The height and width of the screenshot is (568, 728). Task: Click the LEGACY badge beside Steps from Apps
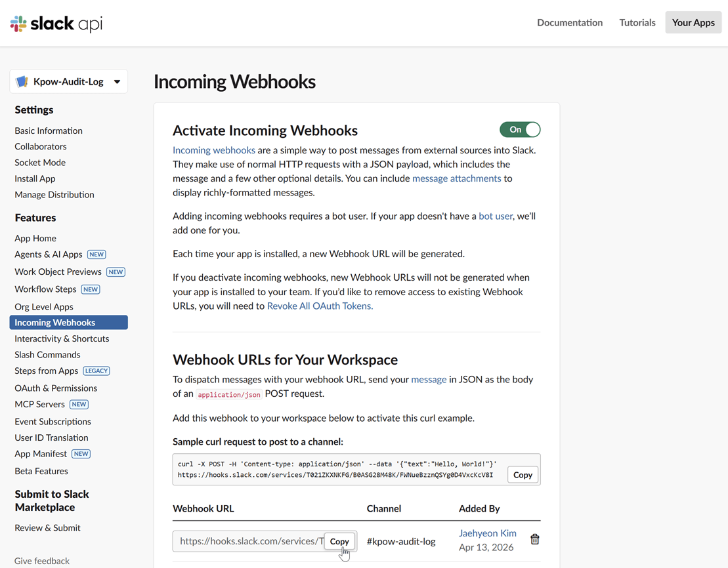pyautogui.click(x=96, y=371)
